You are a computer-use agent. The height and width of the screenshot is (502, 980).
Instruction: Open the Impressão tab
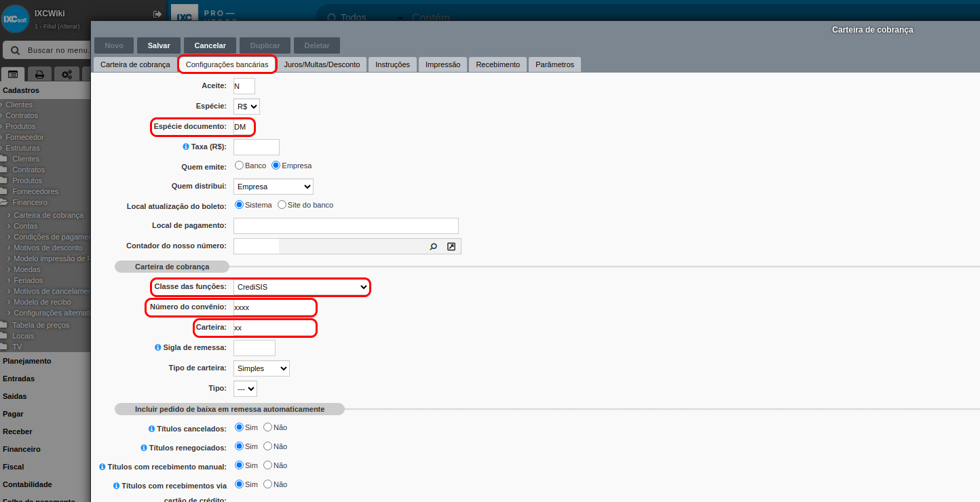[442, 64]
